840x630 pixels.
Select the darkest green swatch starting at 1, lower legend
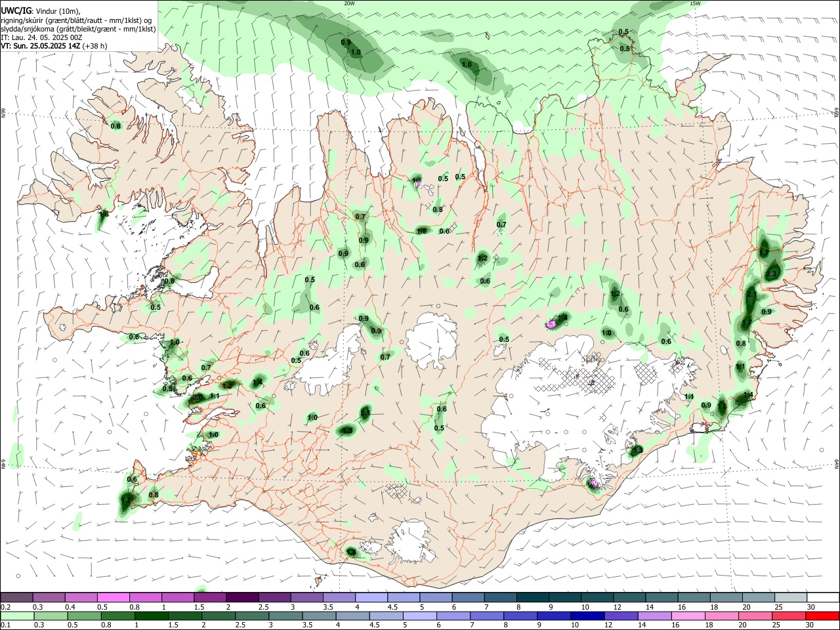[x=151, y=616]
